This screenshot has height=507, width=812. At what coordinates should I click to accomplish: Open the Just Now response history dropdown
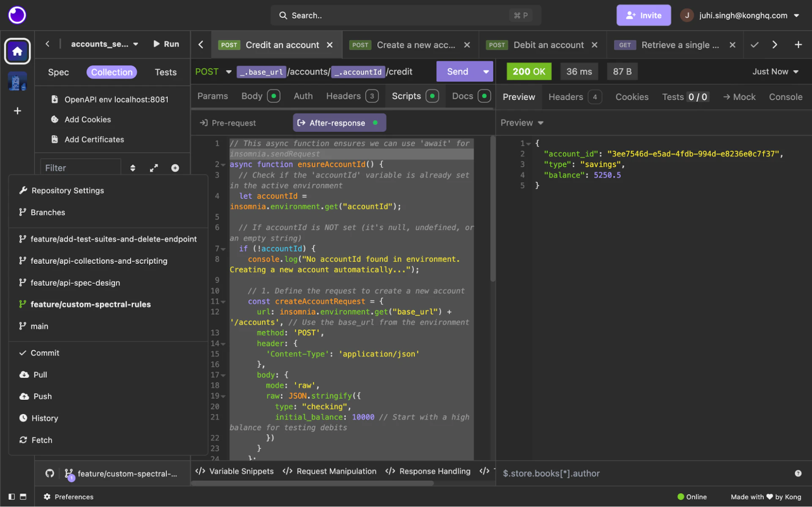[x=775, y=71]
